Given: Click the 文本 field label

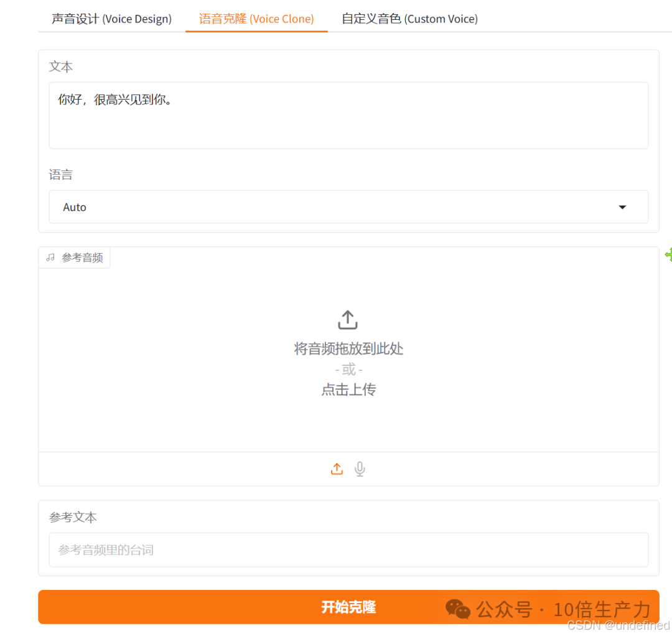Looking at the screenshot, I should 61,67.
